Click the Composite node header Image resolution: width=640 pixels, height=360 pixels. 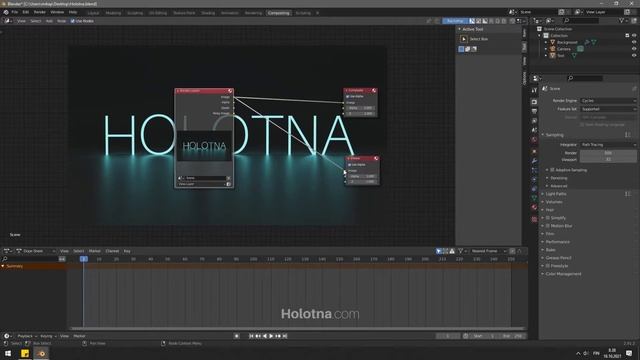[x=360, y=90]
